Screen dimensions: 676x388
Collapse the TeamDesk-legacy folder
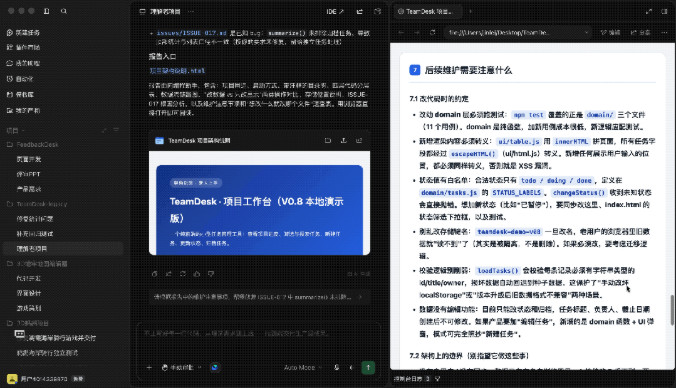tap(37, 204)
